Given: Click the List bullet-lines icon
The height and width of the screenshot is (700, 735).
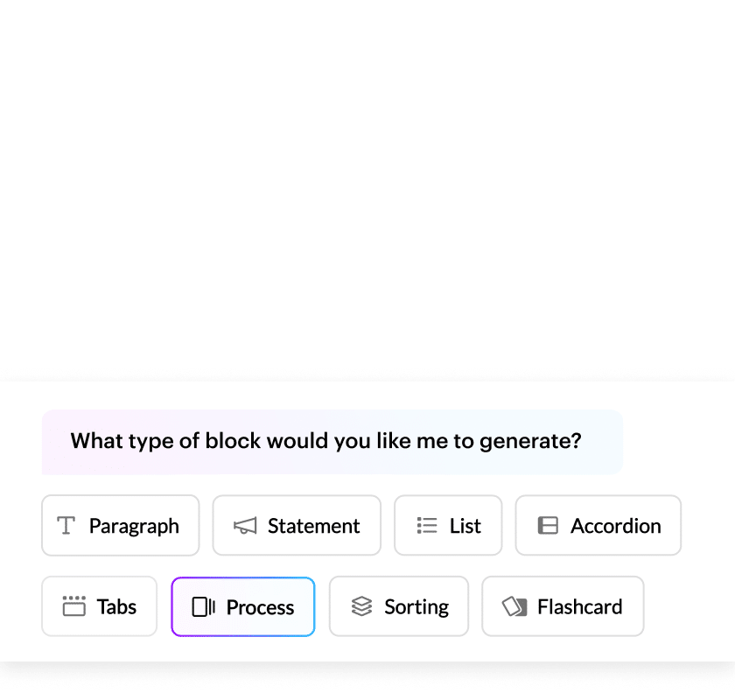Looking at the screenshot, I should tap(427, 526).
